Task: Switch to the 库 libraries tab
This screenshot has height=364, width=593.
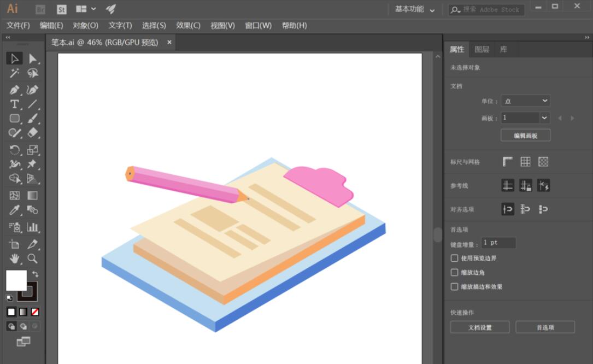Action: (x=503, y=50)
